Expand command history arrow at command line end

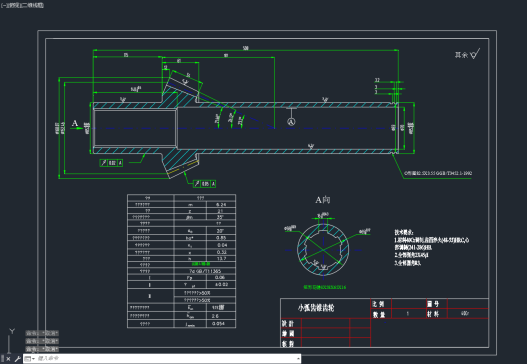(x=298, y=359)
